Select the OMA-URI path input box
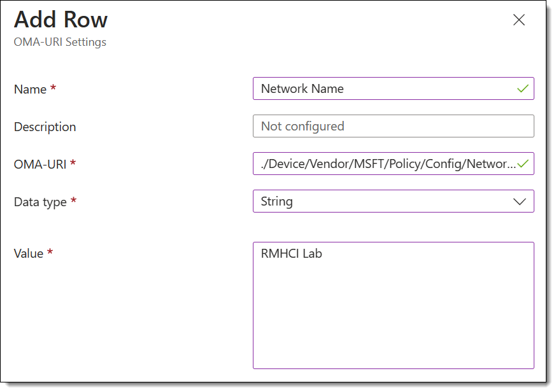556x392 pixels. [x=393, y=164]
